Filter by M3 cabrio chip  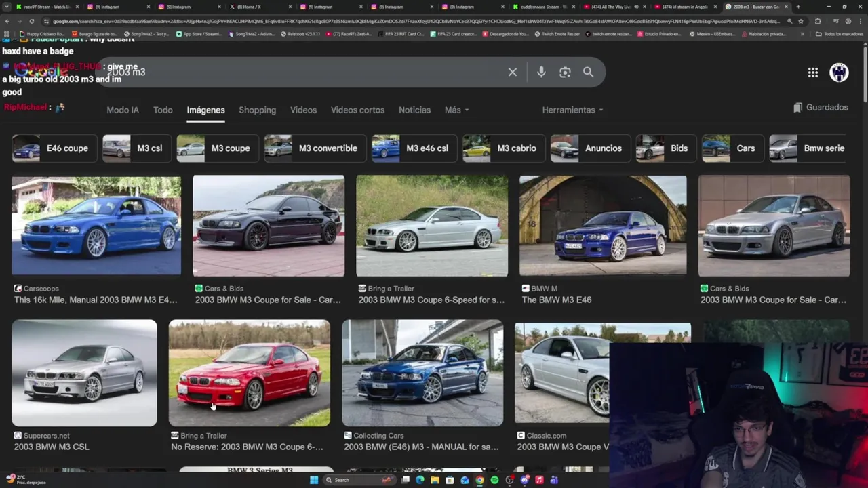[503, 148]
